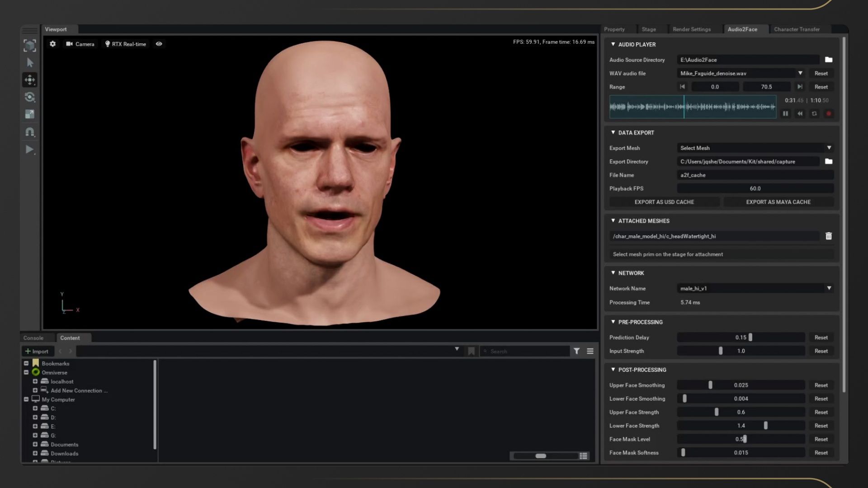
Task: Click the Upper Face Smoothing slider
Action: [x=741, y=385]
